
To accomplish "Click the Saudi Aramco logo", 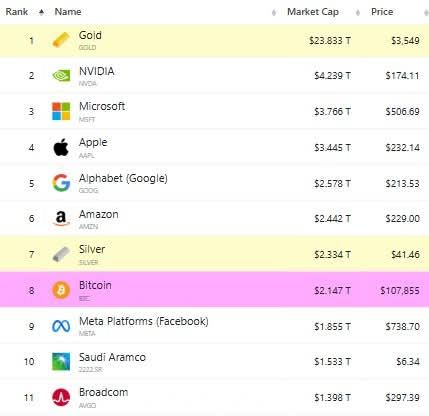I will (x=61, y=362).
